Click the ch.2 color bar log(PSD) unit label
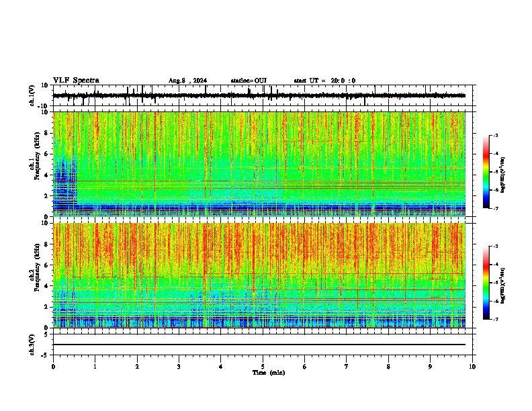This screenshot has height=411, width=532. tap(503, 286)
